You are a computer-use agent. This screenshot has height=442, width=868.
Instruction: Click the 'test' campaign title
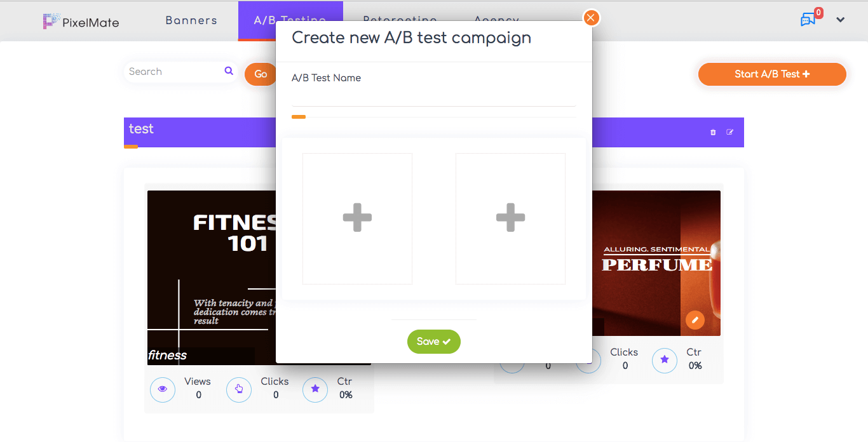[141, 129]
